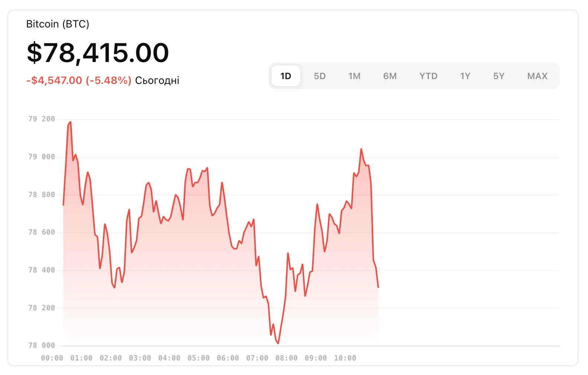Show the MAX price history
The height and width of the screenshot is (375, 588).
click(x=537, y=76)
